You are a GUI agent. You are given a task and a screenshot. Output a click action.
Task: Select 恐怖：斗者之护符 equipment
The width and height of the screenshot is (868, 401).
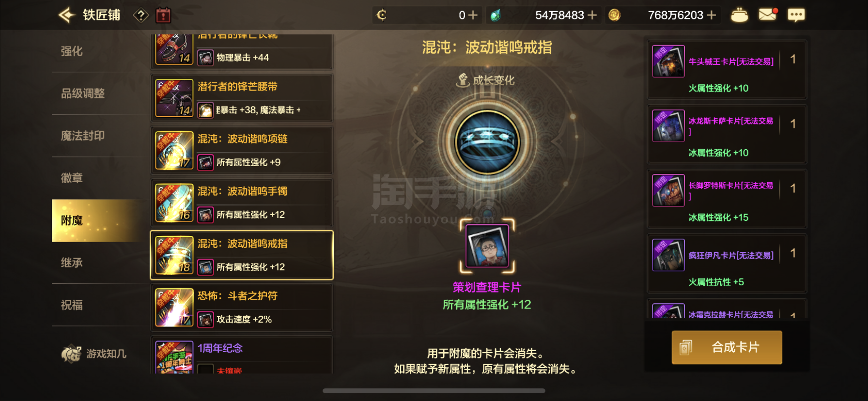(x=242, y=308)
